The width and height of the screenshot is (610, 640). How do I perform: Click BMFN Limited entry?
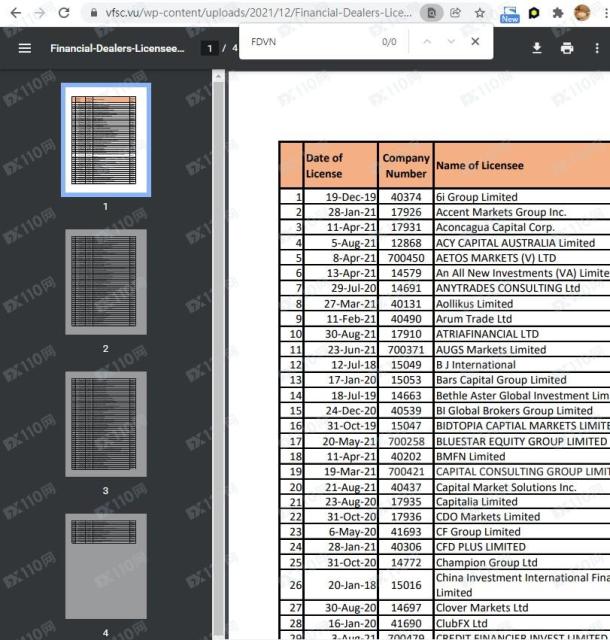tap(470, 457)
